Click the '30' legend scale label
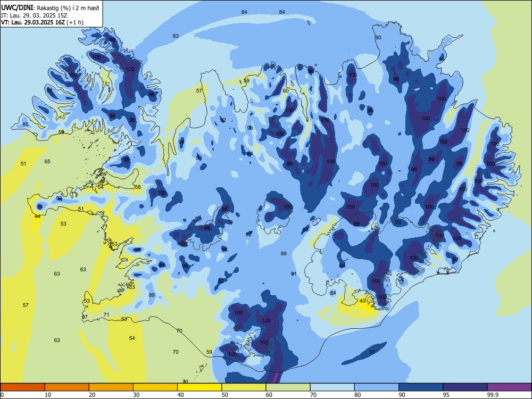Screen dimensions: 532x399 pyautogui.click(x=136, y=395)
